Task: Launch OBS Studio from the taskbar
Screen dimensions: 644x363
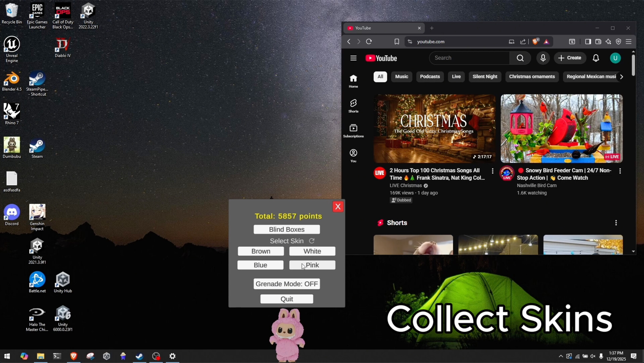Action: (x=156, y=356)
